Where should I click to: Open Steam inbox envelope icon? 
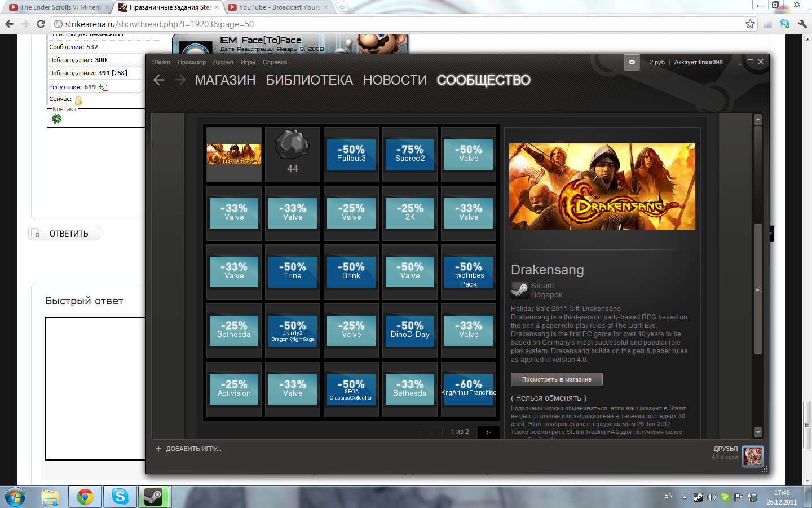click(632, 62)
